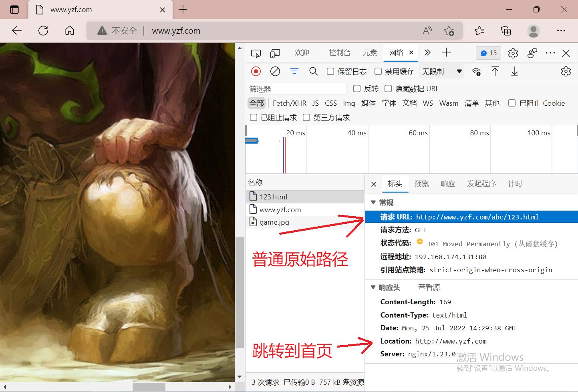The width and height of the screenshot is (578, 392).
Task: Collapse the 响应头 section
Action: 373,287
